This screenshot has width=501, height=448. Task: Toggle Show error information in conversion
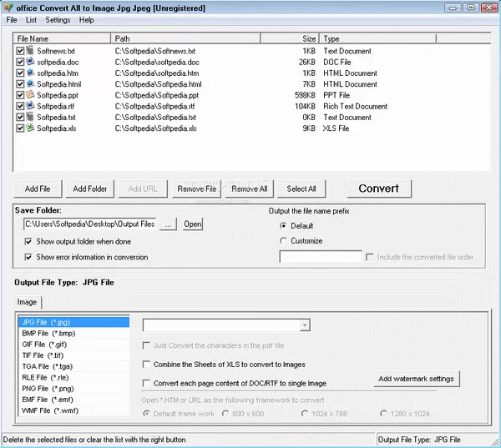click(28, 257)
